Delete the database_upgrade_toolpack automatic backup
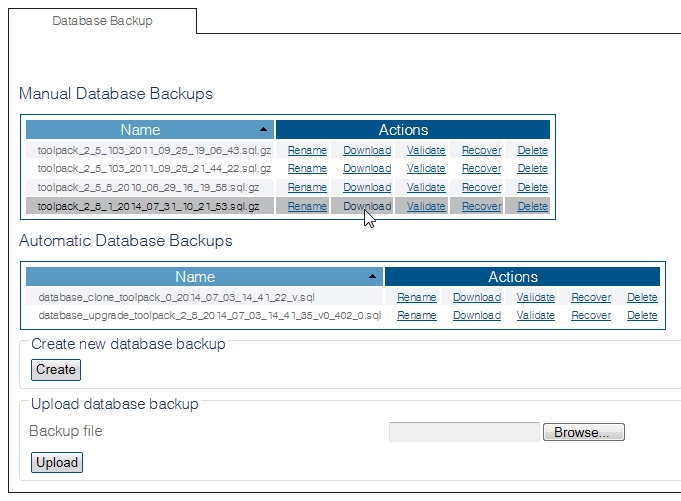Image resolution: width=681 pixels, height=501 pixels. 642,315
